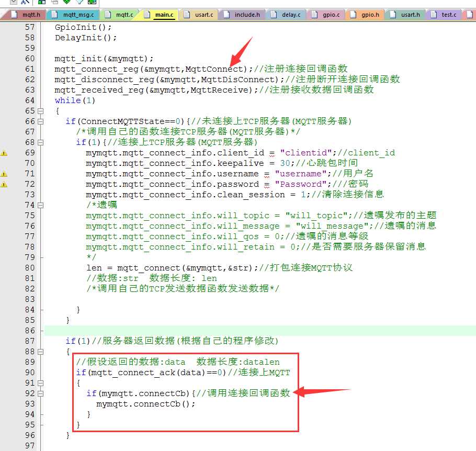
Task: Click the mqtt_init(&mymqtt); statement
Action: pos(104,59)
